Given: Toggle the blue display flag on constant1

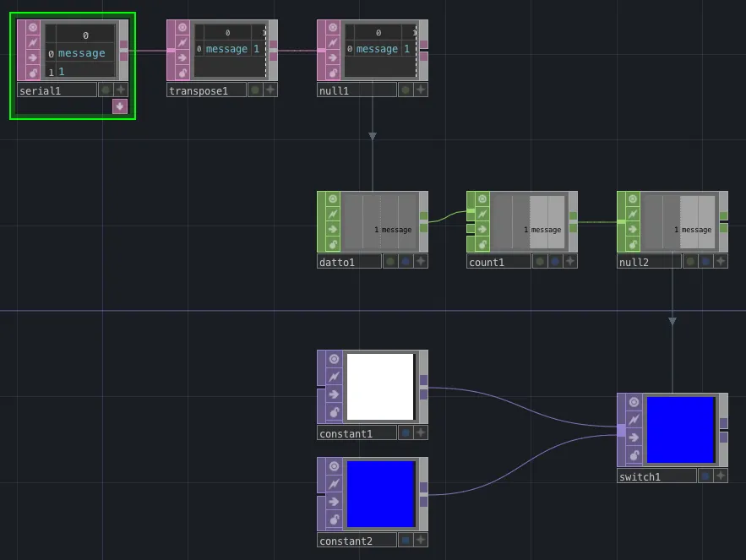Looking at the screenshot, I should [x=406, y=433].
